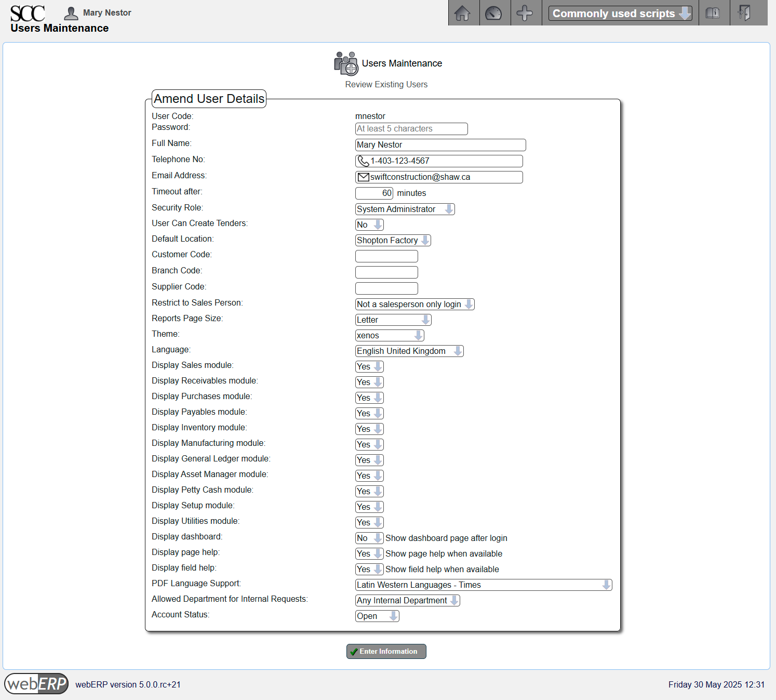This screenshot has height=700, width=776.
Task: Toggle Display Setup module dropdown
Action: click(x=369, y=507)
